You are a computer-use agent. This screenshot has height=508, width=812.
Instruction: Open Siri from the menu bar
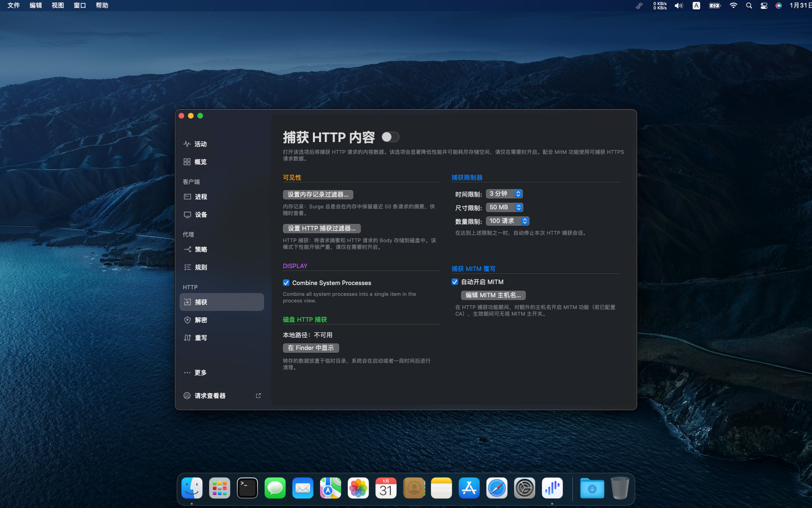click(x=779, y=6)
